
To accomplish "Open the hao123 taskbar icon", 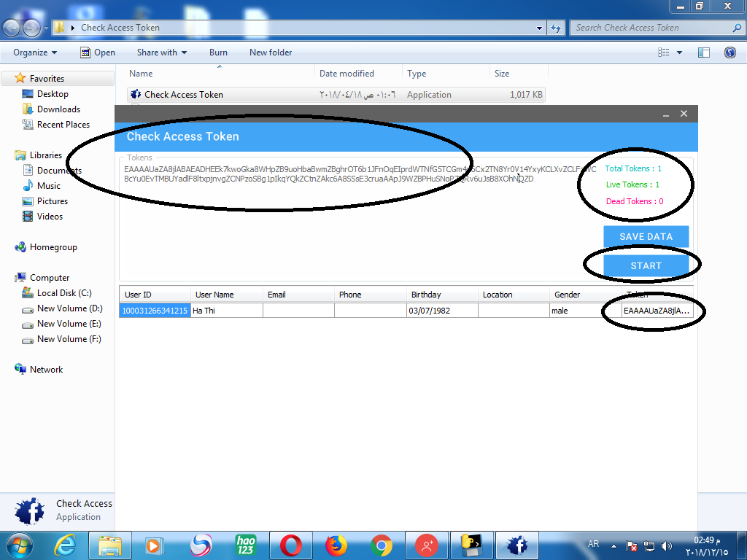I will (x=245, y=545).
